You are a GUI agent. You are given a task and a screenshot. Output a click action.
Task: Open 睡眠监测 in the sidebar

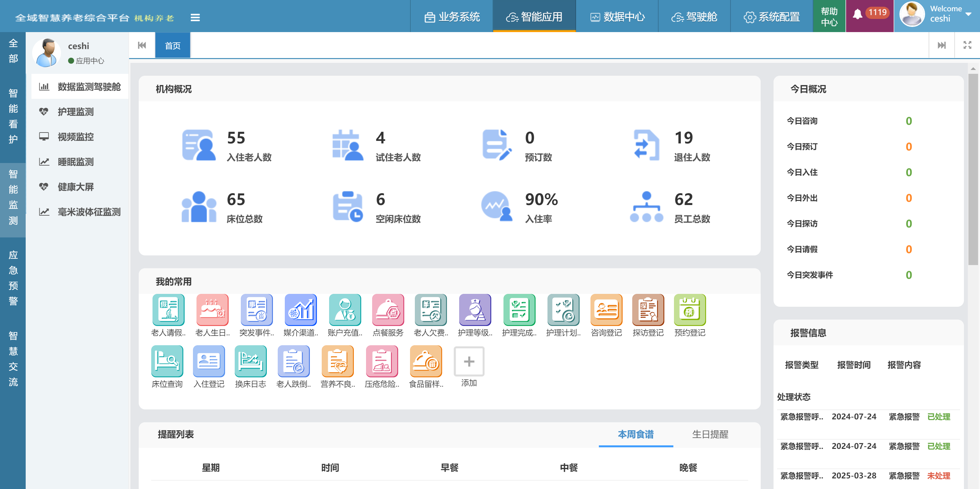click(x=80, y=162)
